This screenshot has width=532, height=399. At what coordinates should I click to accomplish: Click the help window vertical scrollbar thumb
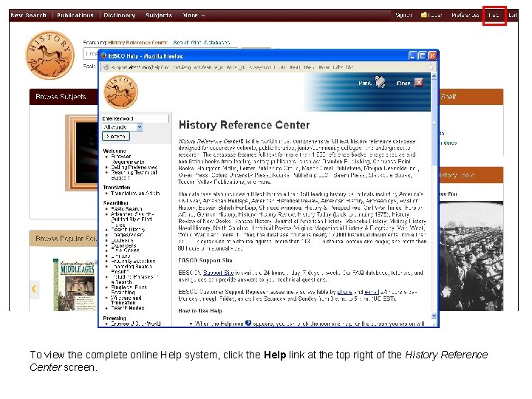[434, 123]
